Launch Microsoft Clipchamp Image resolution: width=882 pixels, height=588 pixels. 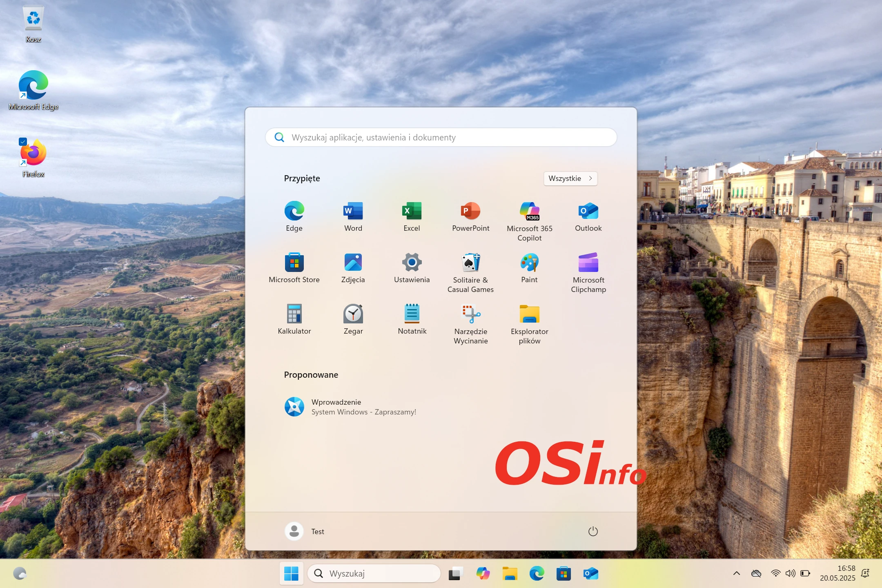click(x=588, y=272)
